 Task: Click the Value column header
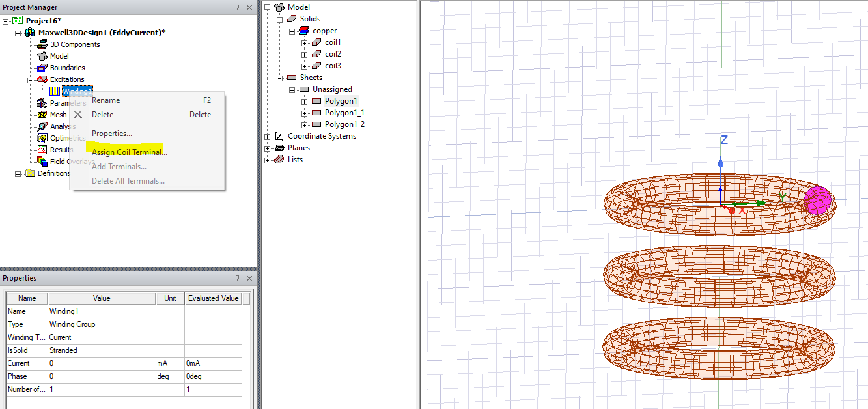point(102,298)
